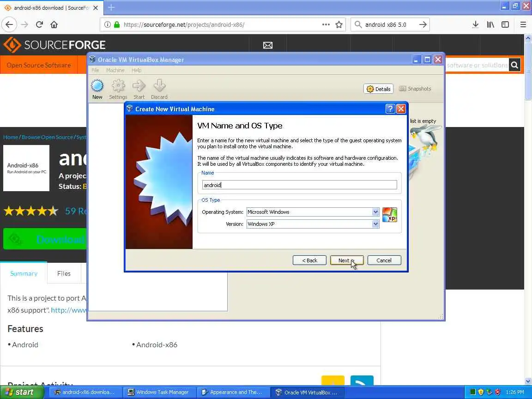Click the search go arrow in Firefox
Screen dimensions: 532x399
pos(423,24)
